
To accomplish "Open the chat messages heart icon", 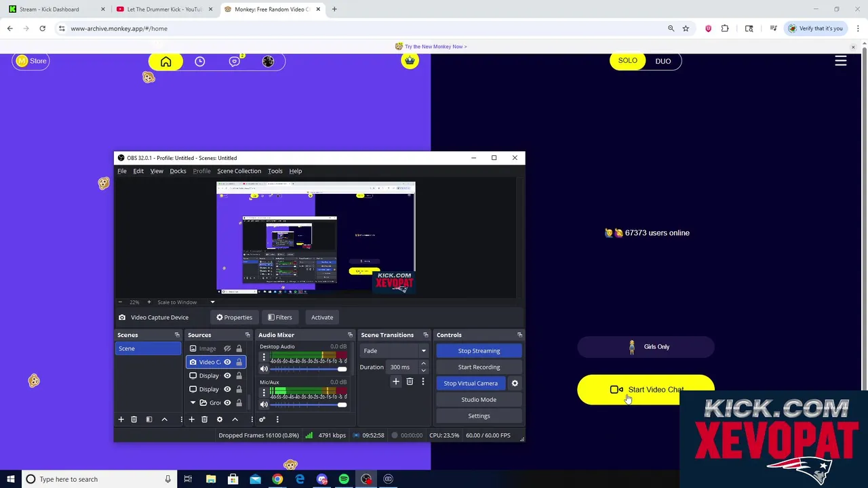I will [x=235, y=62].
